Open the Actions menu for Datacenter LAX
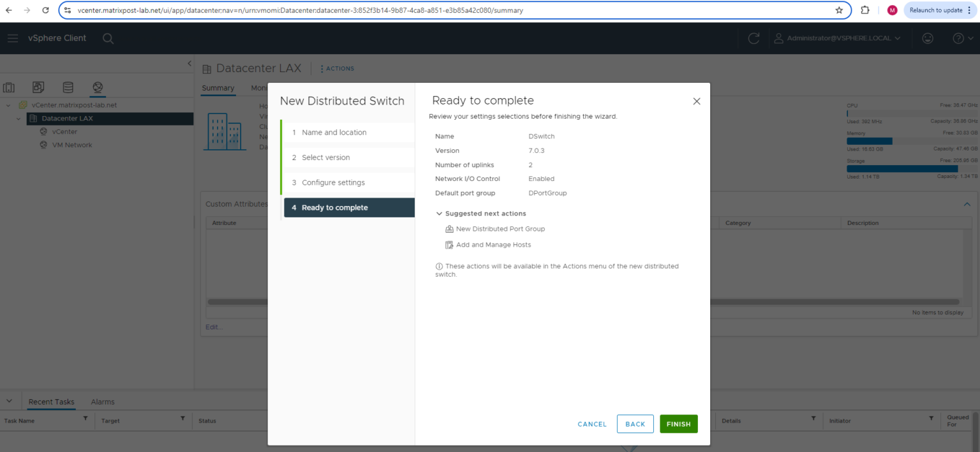980x452 pixels. click(336, 68)
